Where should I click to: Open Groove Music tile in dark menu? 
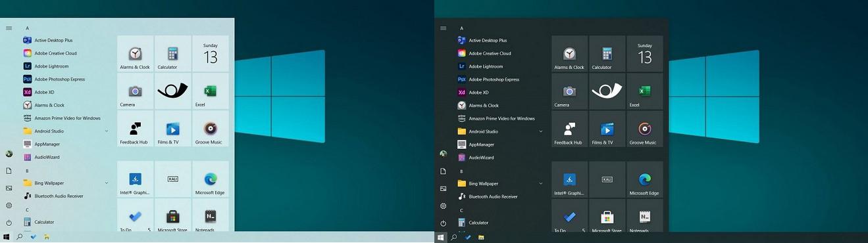(x=645, y=129)
